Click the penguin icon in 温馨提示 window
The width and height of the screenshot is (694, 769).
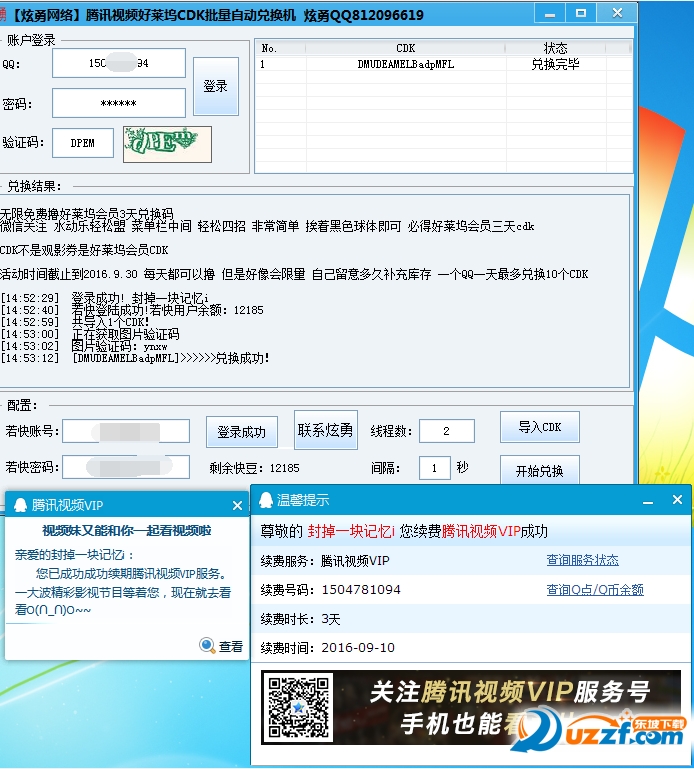(x=266, y=500)
